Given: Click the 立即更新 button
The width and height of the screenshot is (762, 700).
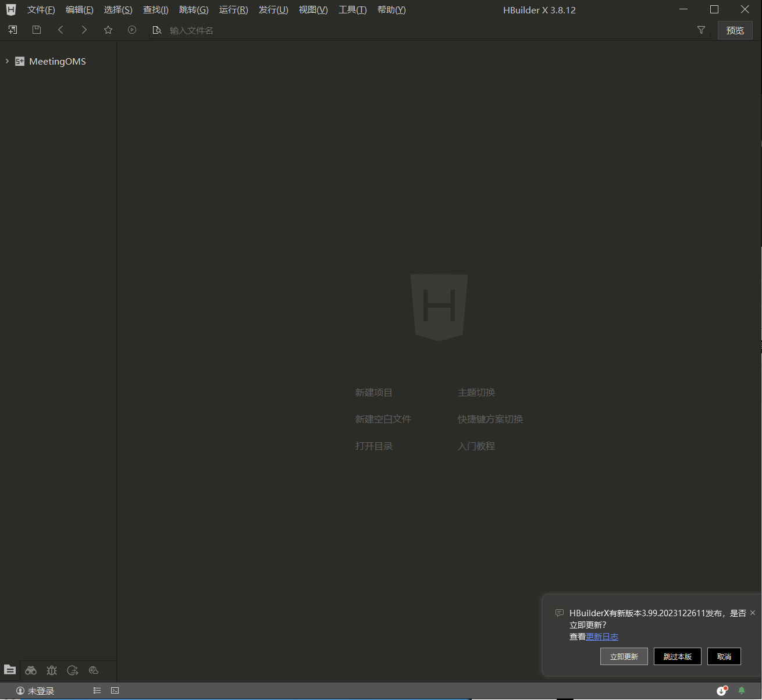Looking at the screenshot, I should (x=624, y=656).
